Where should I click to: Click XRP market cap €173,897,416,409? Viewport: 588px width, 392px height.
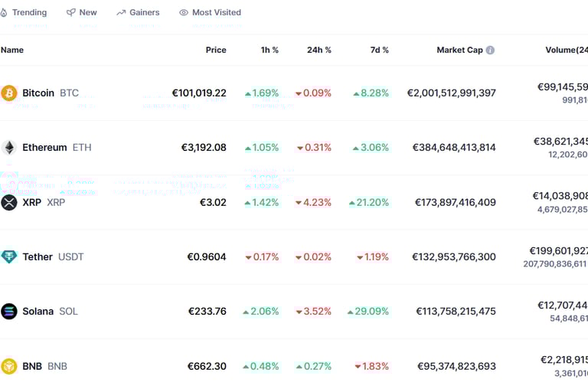click(456, 203)
